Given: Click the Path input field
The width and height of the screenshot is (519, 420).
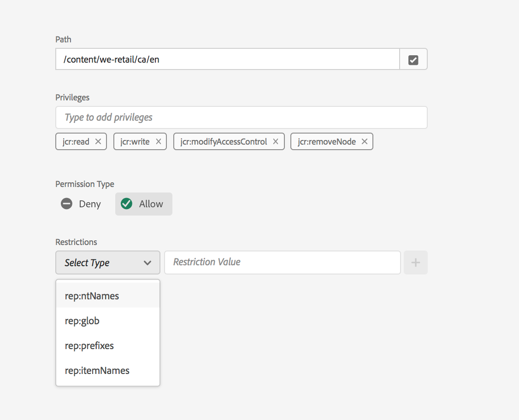Looking at the screenshot, I should coord(227,59).
